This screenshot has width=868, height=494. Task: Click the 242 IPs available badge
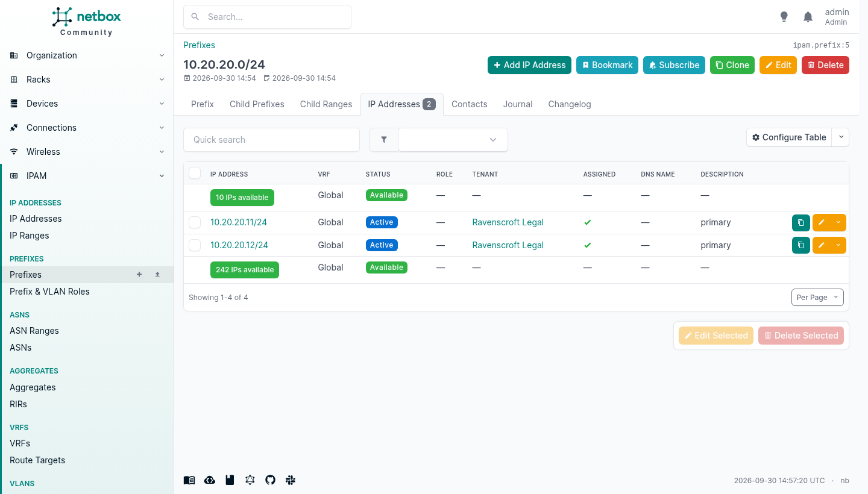245,270
